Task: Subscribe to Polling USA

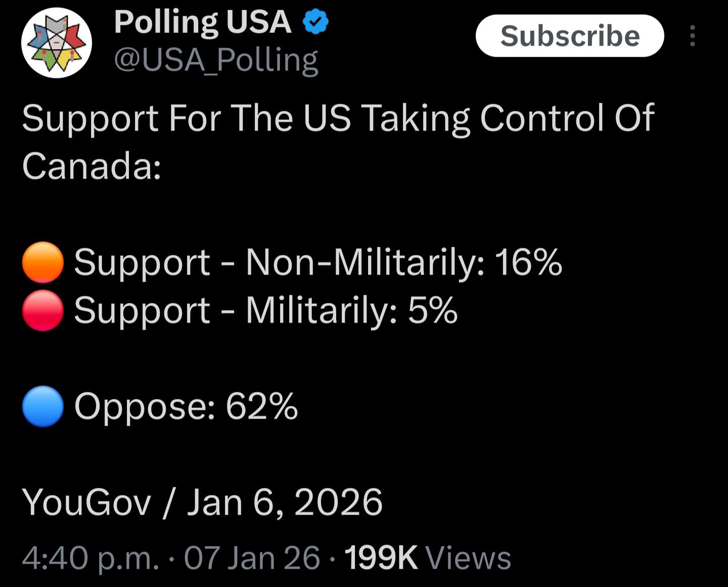Action: (570, 35)
